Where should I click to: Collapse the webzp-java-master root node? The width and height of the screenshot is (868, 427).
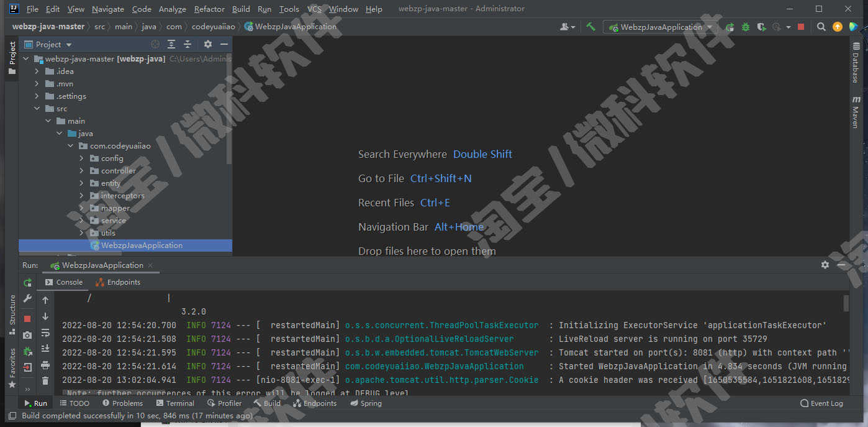tap(26, 59)
